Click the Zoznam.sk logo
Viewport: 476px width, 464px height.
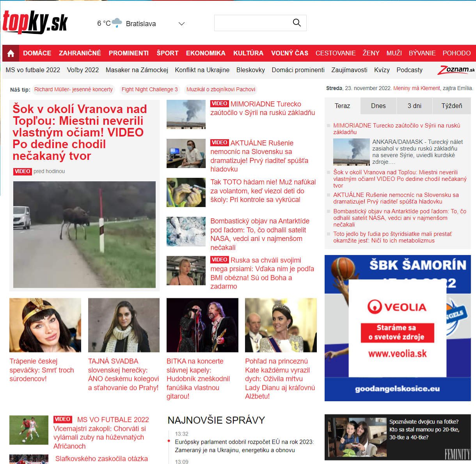point(456,70)
